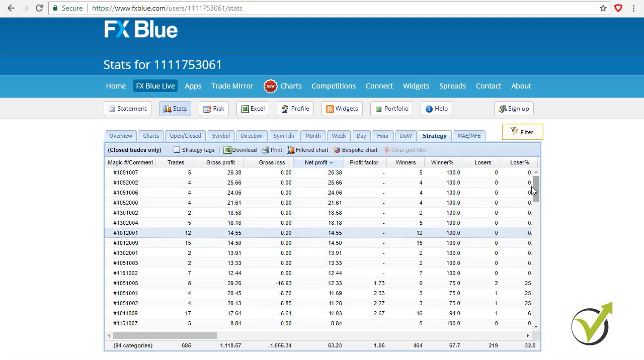
Task: Click Clear grid filter control
Action: (406, 149)
